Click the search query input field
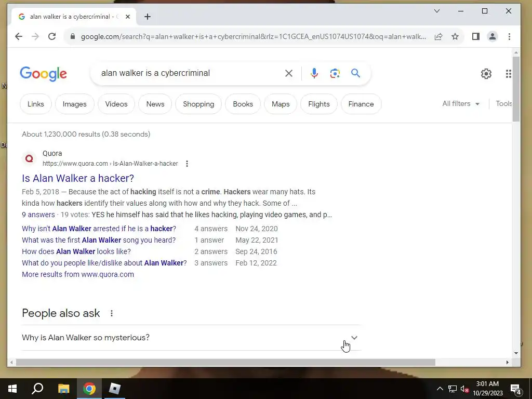532x399 pixels. pyautogui.click(x=190, y=73)
